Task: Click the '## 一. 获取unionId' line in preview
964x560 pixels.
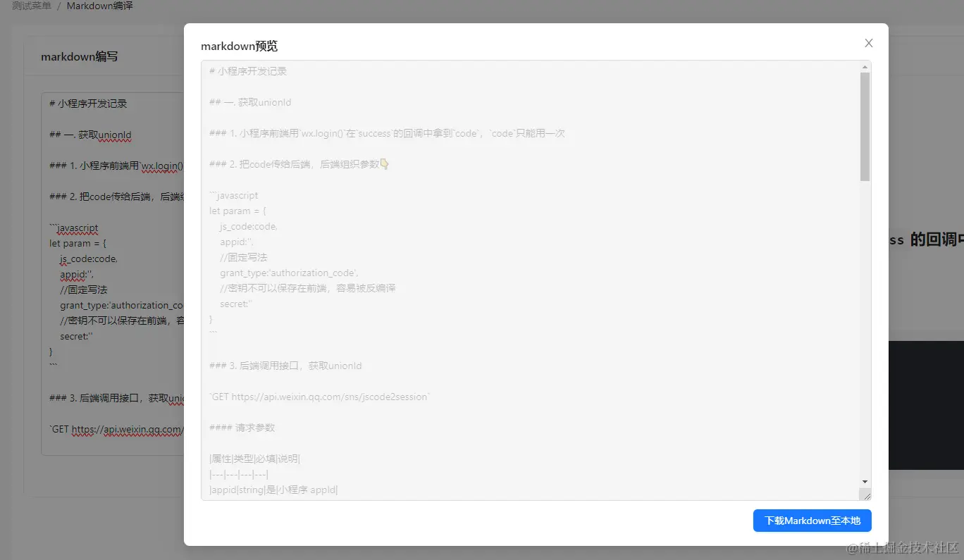Action: tap(250, 102)
